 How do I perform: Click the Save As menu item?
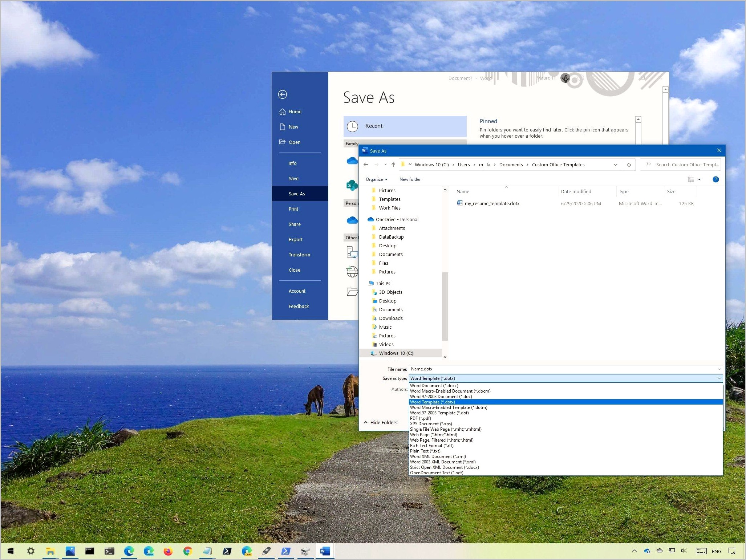pos(295,194)
